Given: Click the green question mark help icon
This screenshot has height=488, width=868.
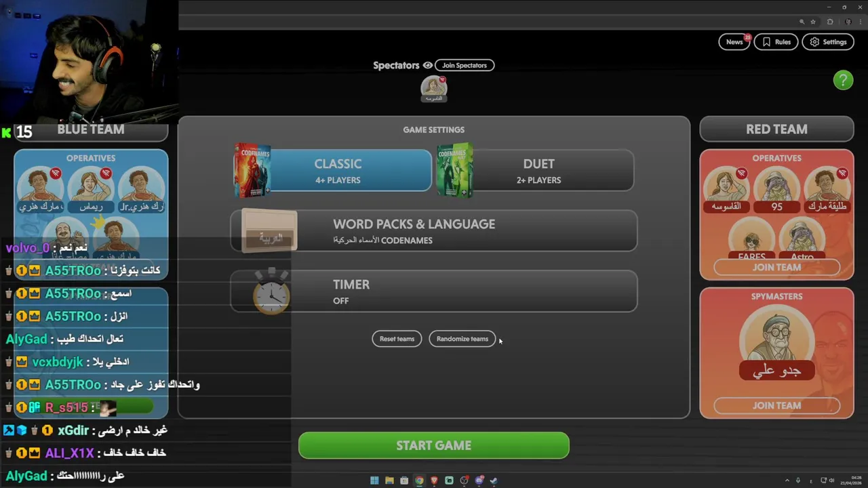Looking at the screenshot, I should [843, 80].
